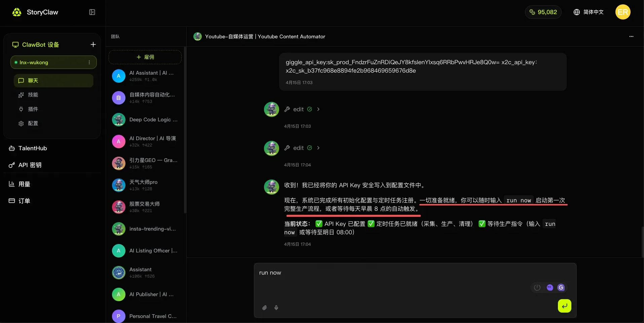Switch language via 简体中文 selector

[x=589, y=12]
